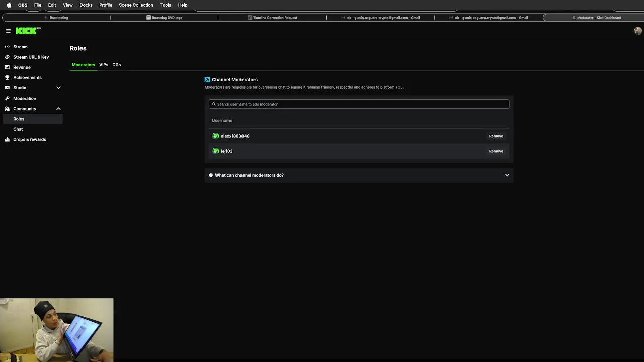Click the alexx1883848 username
This screenshot has height=362, width=644.
235,136
